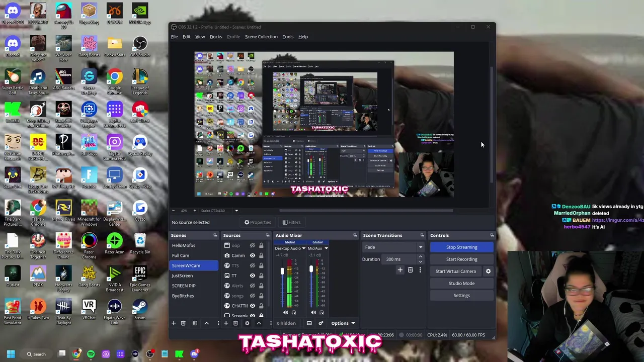Screen dimensions: 644x362
Task: Mute Desktop Audio speaker icon
Action: pyautogui.click(x=286, y=312)
